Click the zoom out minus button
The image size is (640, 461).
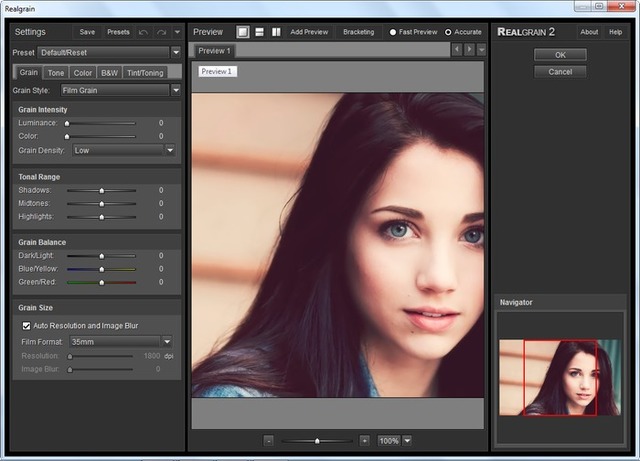tap(269, 440)
